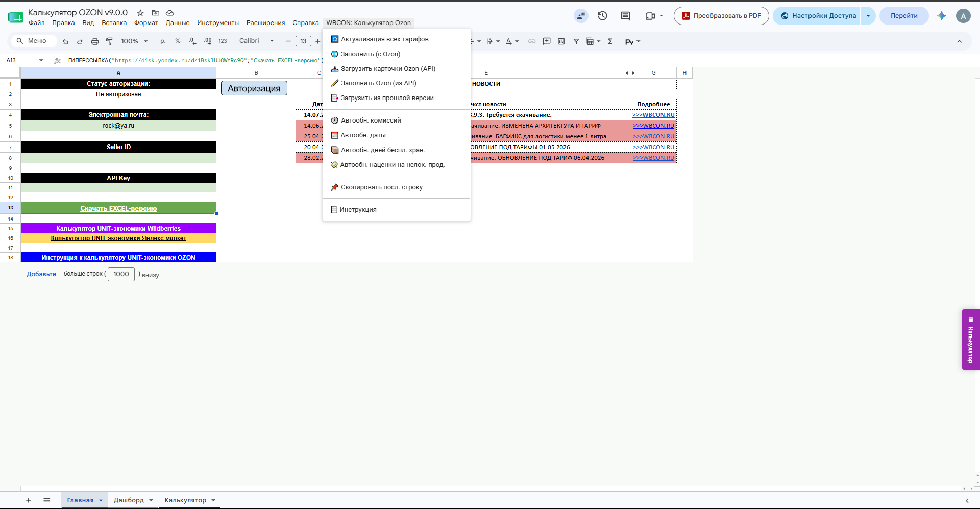Select 'Загрузить карточки Ozon (API)'
980x509 pixels.
tap(396, 69)
